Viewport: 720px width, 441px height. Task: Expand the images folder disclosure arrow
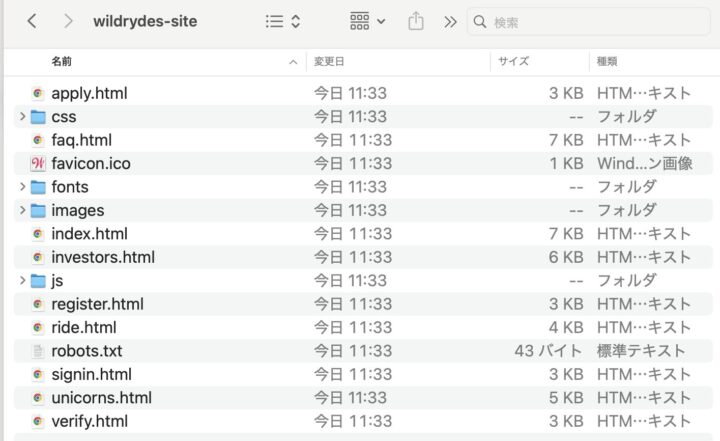tap(22, 210)
